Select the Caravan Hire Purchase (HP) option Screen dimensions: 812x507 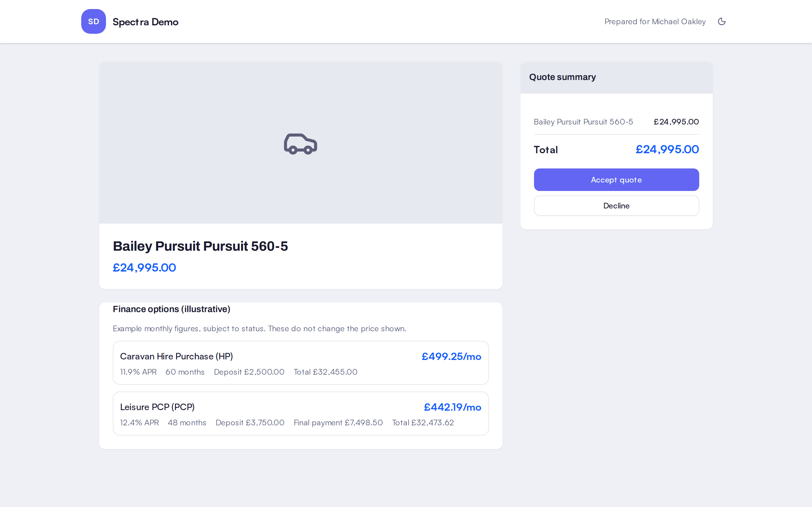pos(300,363)
